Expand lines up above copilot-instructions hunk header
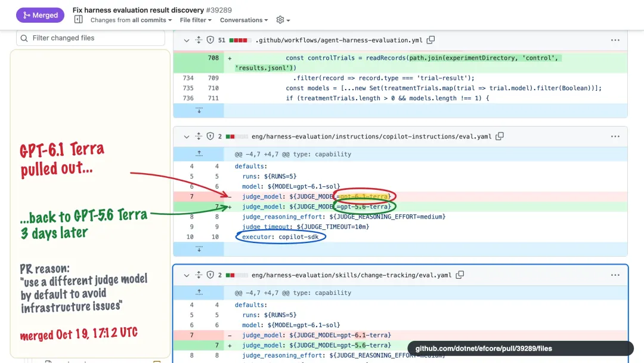 click(x=199, y=154)
